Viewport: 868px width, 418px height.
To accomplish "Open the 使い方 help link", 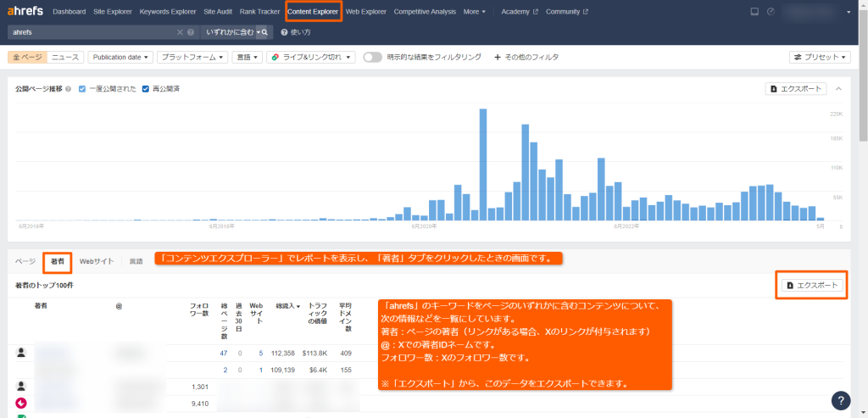I will pos(296,33).
